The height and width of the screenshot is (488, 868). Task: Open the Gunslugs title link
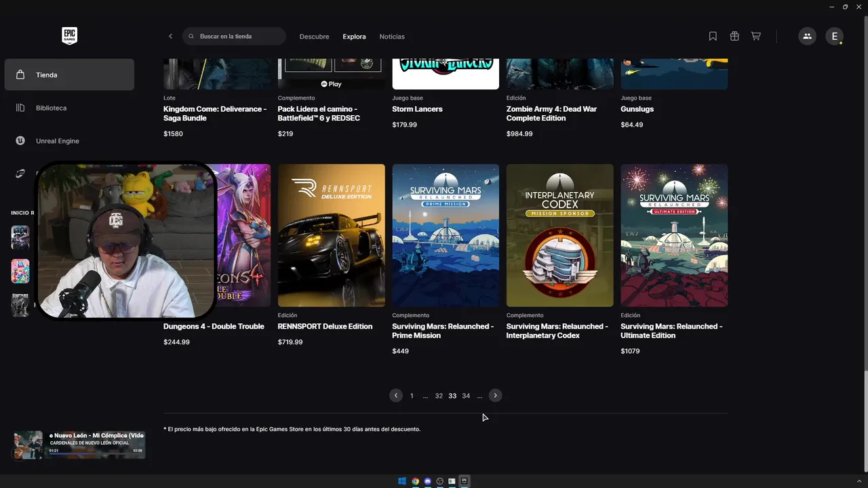tap(637, 109)
